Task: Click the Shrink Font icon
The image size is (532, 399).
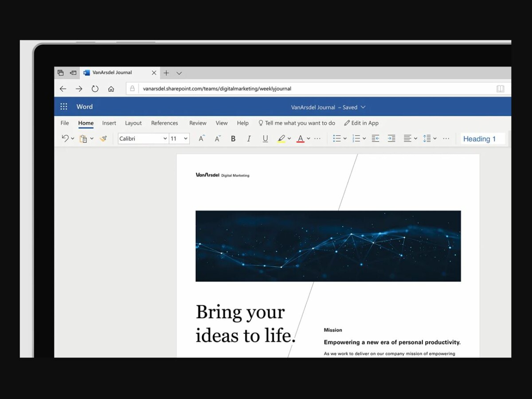Action: [218, 138]
